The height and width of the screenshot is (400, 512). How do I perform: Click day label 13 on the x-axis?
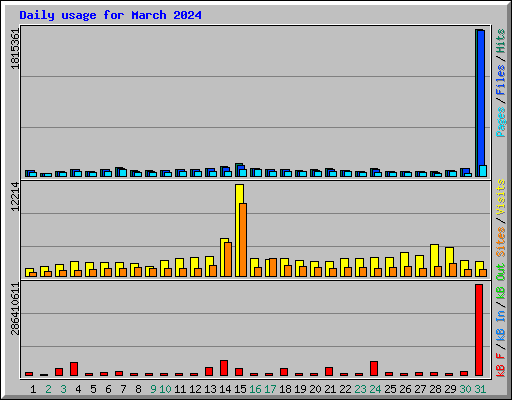pos(210,389)
